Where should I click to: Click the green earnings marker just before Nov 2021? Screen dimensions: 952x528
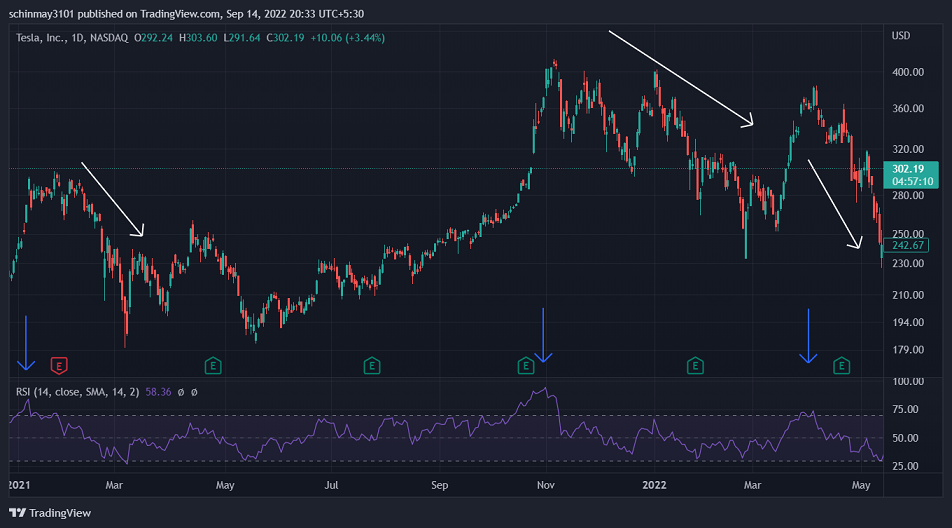point(526,366)
